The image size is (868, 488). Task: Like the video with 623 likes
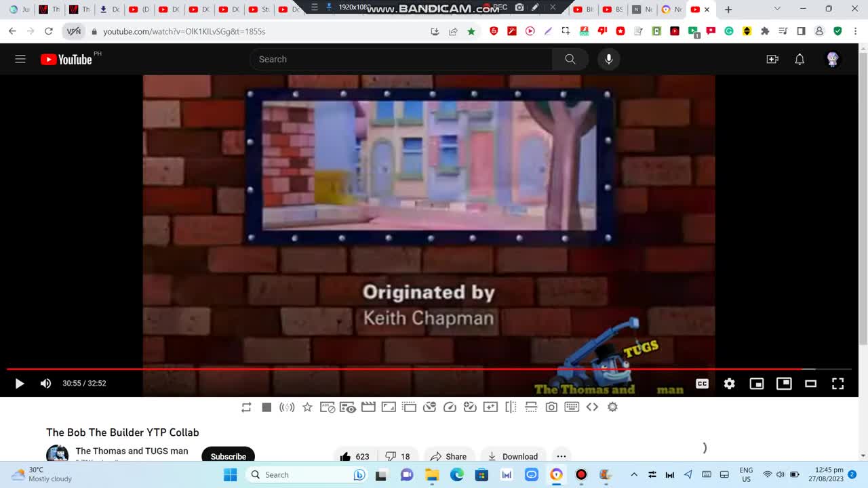tap(355, 455)
